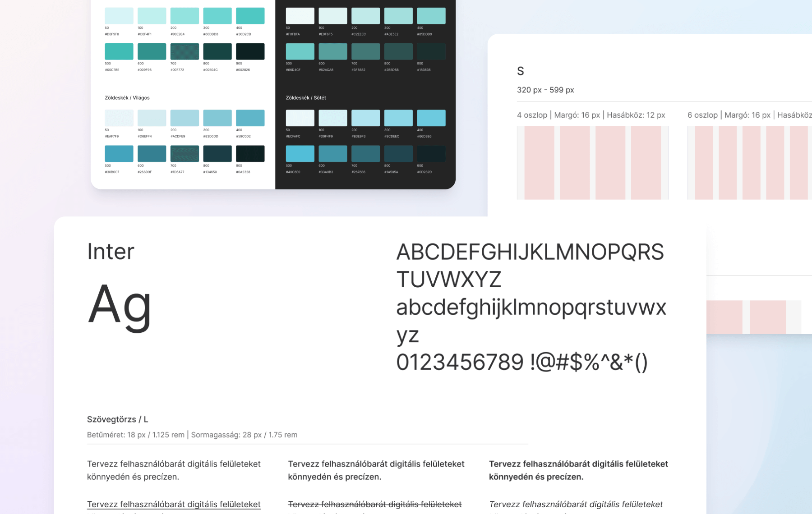Choose the #009F98 swatch

point(152,51)
